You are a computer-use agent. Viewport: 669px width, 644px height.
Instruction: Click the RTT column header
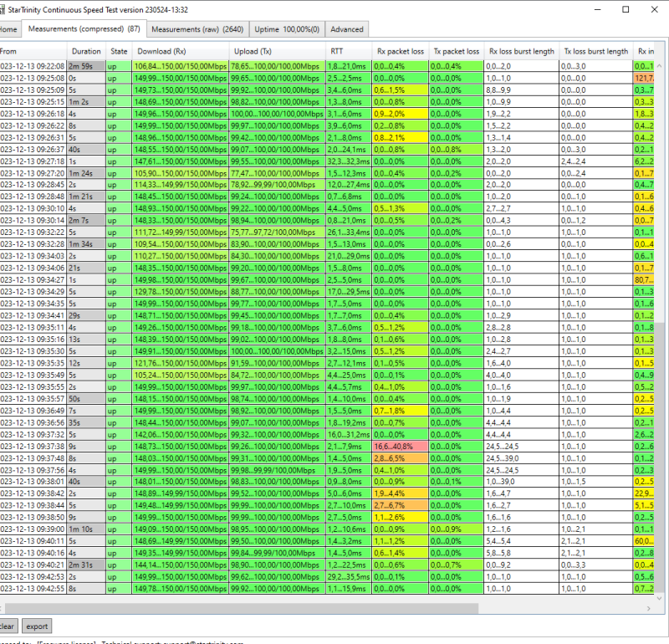click(349, 51)
